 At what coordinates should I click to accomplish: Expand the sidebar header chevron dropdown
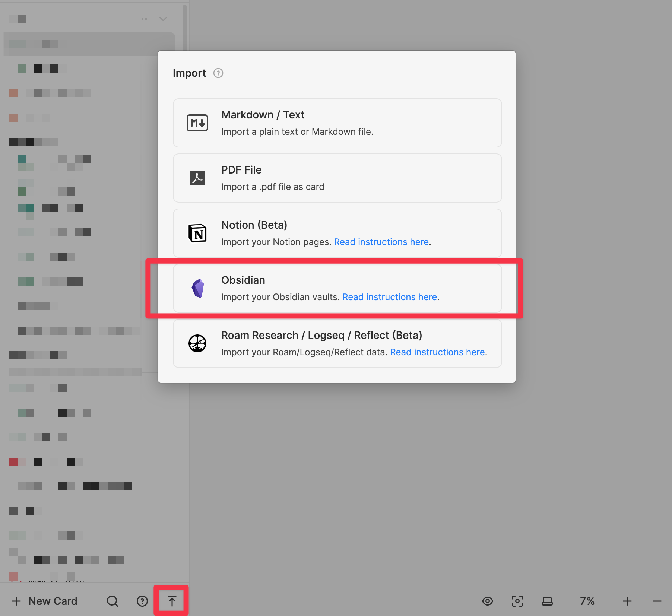pos(163,19)
